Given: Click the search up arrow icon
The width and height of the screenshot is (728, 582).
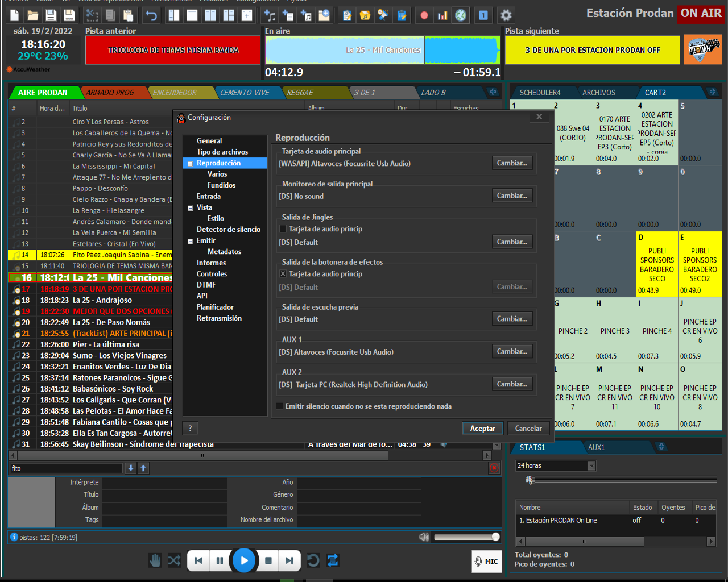Looking at the screenshot, I should [x=143, y=468].
